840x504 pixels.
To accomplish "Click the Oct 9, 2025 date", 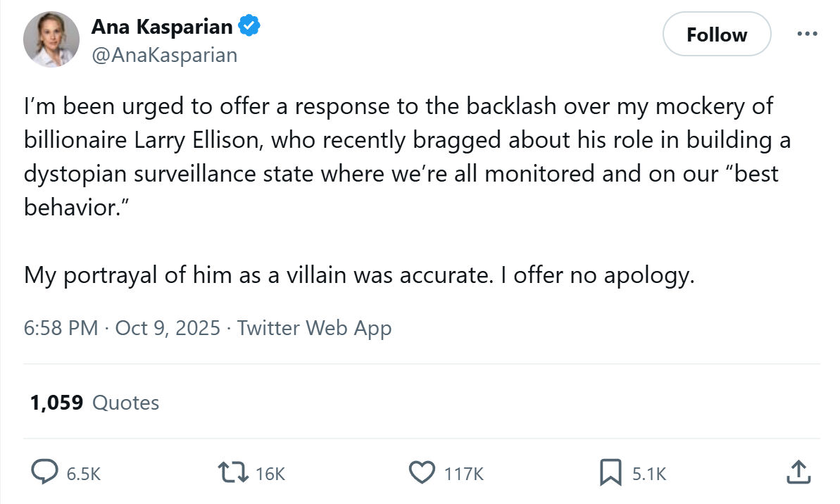I will [168, 328].
